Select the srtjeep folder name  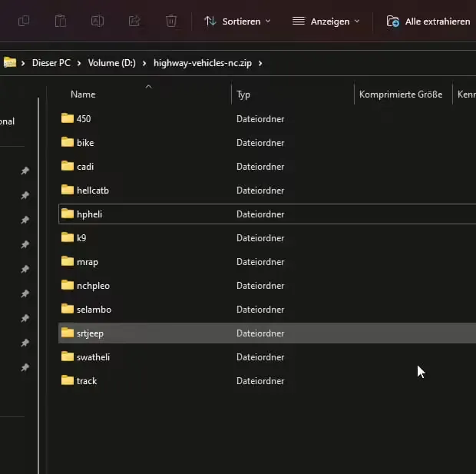90,333
